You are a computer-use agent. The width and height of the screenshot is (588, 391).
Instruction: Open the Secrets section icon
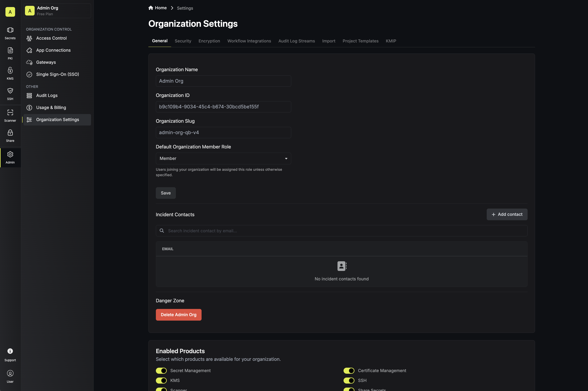10,30
